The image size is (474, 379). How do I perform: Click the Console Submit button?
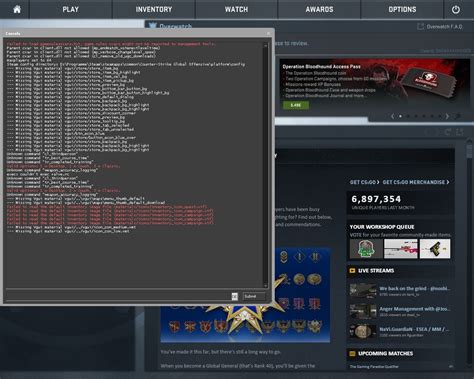point(254,296)
